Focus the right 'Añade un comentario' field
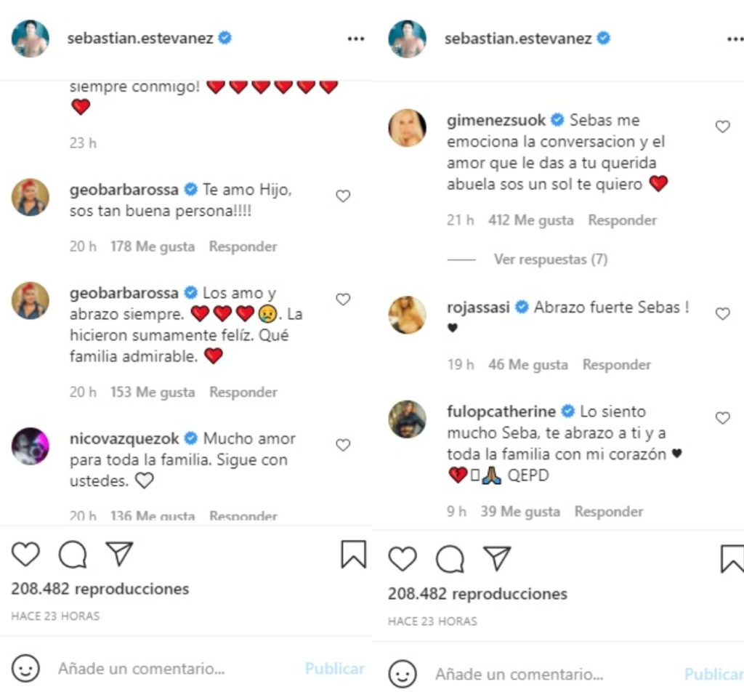Screen dimensions: 744x700 (x=519, y=675)
